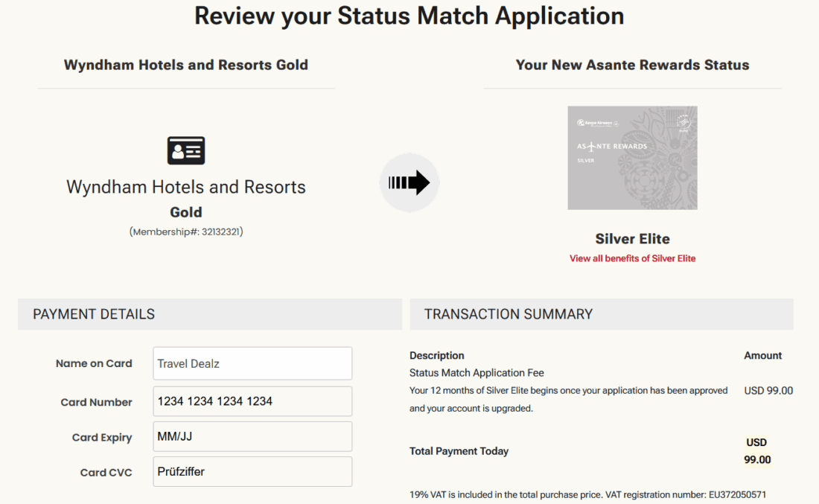Click the Silver Elite status title
Image resolution: width=819 pixels, height=504 pixels.
[632, 239]
